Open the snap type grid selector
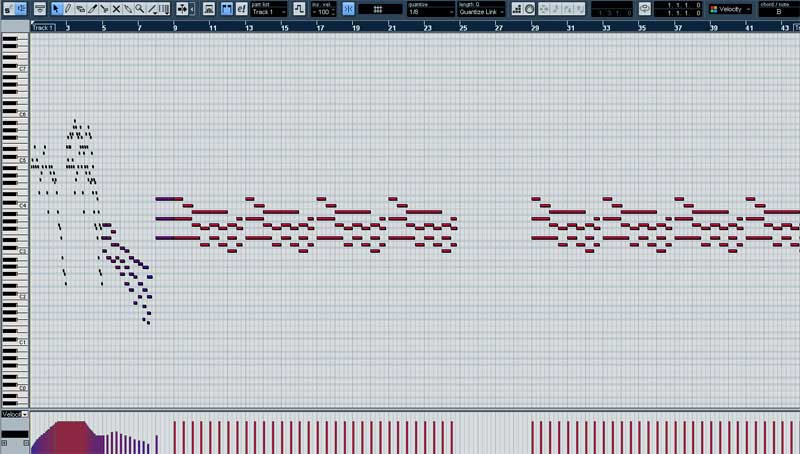 [380, 9]
